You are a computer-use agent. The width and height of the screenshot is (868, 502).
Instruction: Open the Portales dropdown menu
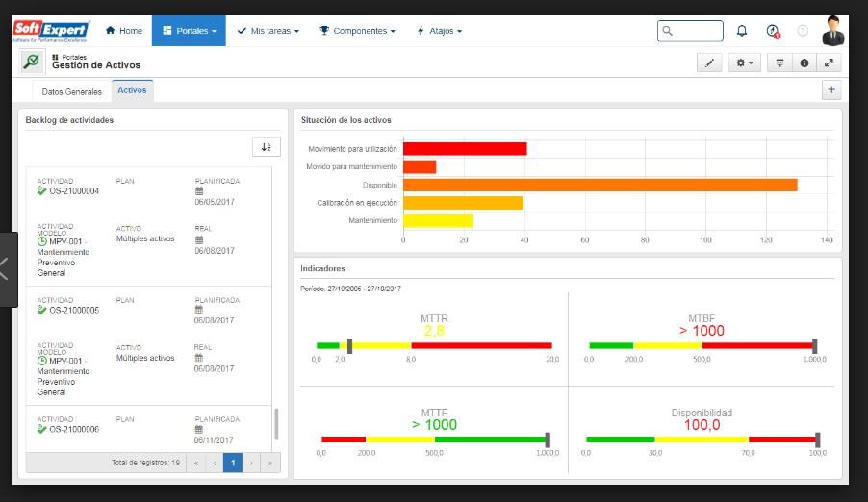point(189,31)
